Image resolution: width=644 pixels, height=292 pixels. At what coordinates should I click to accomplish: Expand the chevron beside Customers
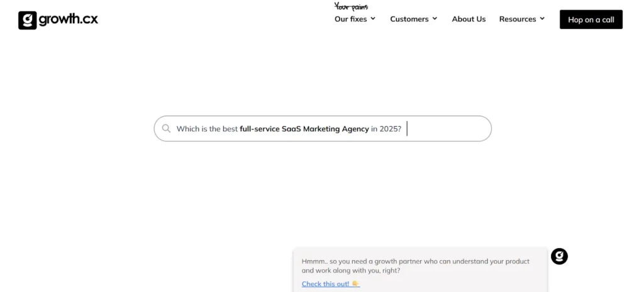tap(435, 19)
